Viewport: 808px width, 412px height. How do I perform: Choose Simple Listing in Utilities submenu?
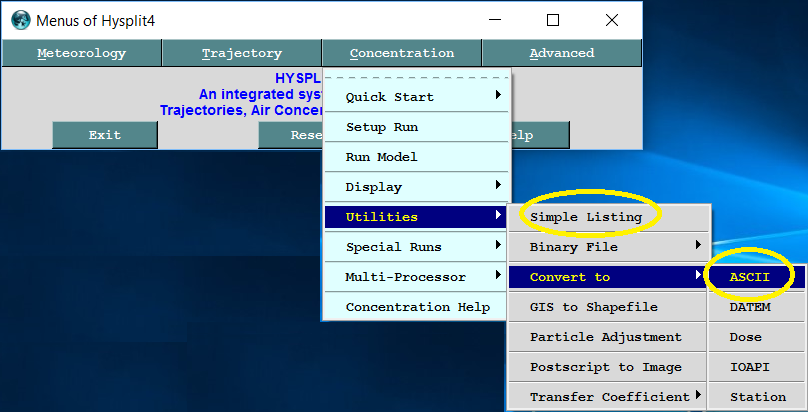point(607,217)
